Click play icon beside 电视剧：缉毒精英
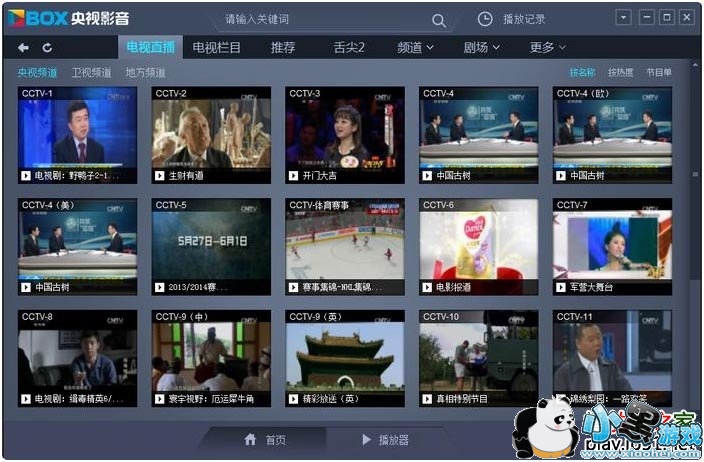Image resolution: width=704 pixels, height=462 pixels. tap(26, 399)
